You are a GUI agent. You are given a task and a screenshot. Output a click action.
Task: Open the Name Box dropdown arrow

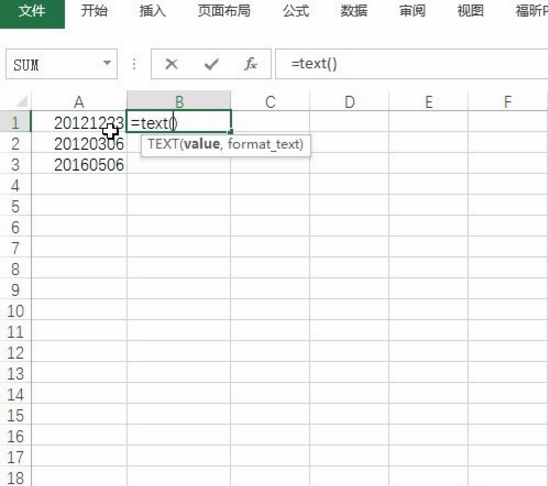107,63
